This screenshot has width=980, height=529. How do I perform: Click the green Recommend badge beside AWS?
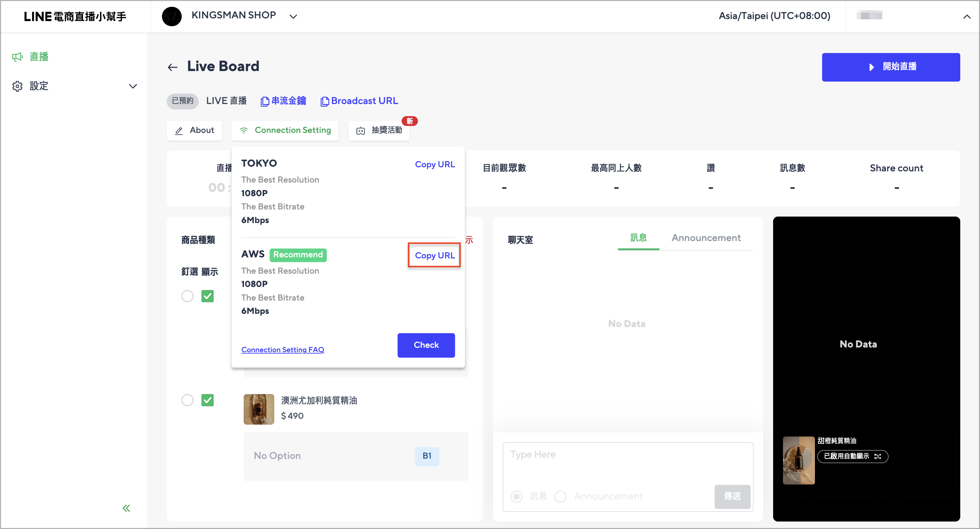coord(298,255)
